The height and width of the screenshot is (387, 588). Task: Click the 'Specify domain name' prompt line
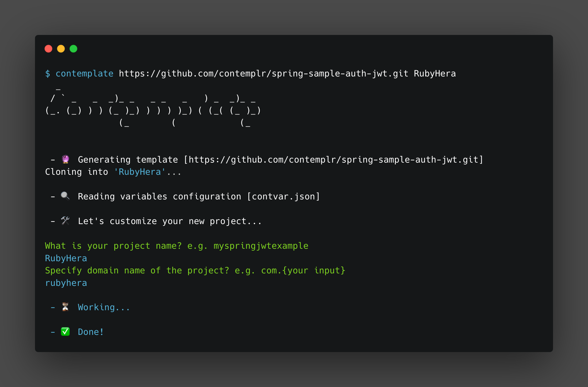(195, 271)
